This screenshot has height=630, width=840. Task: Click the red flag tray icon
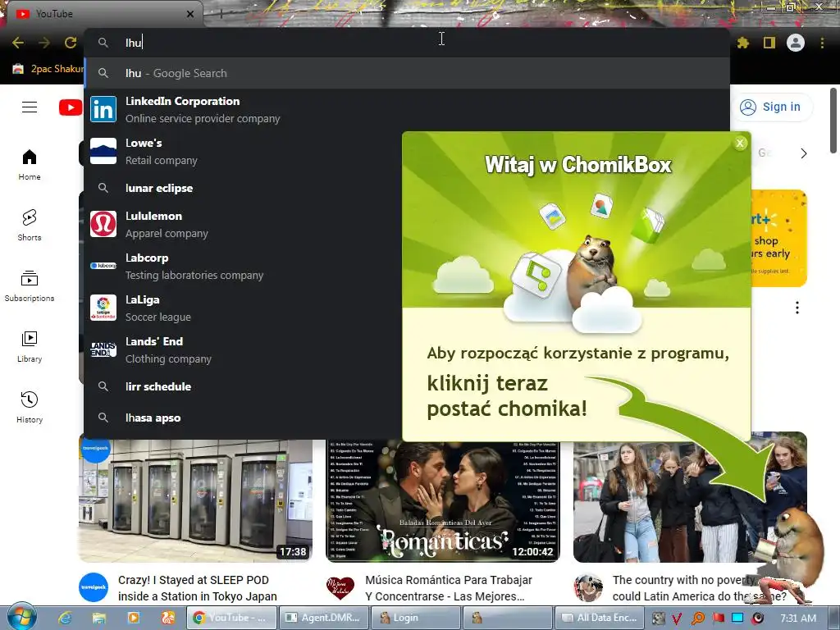coord(718,619)
